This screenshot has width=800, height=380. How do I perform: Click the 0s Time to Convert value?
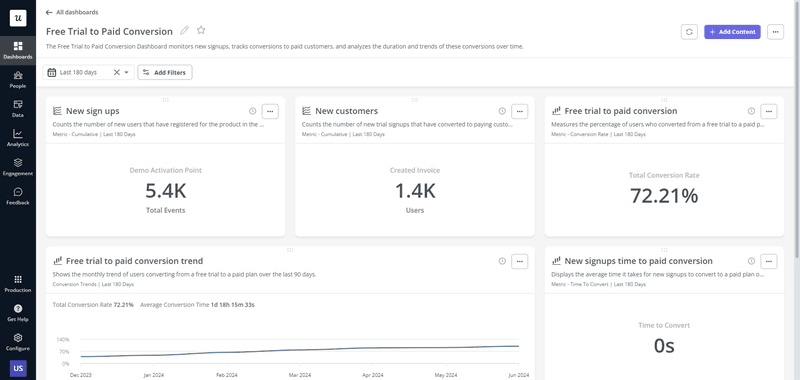(x=664, y=346)
